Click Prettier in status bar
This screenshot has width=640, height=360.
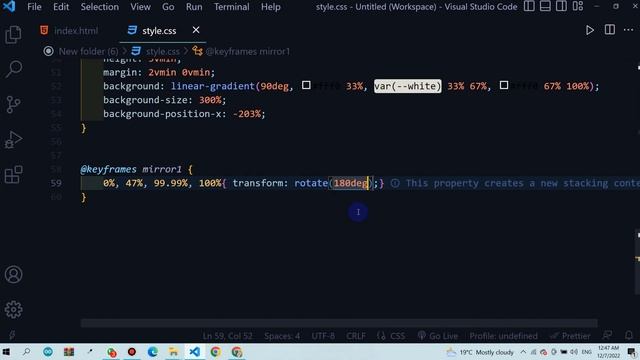pos(570,336)
